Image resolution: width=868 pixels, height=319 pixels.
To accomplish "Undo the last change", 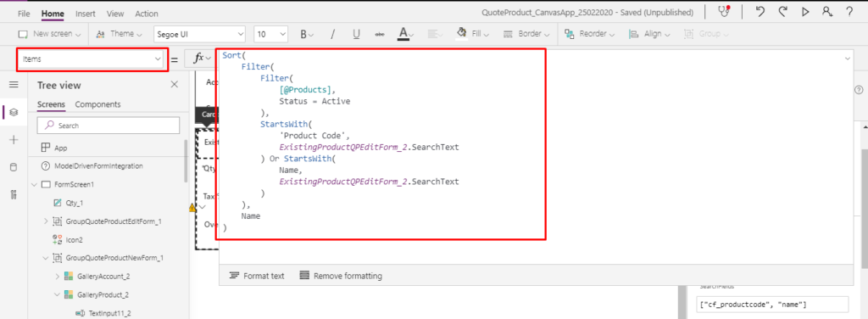I will (x=760, y=12).
